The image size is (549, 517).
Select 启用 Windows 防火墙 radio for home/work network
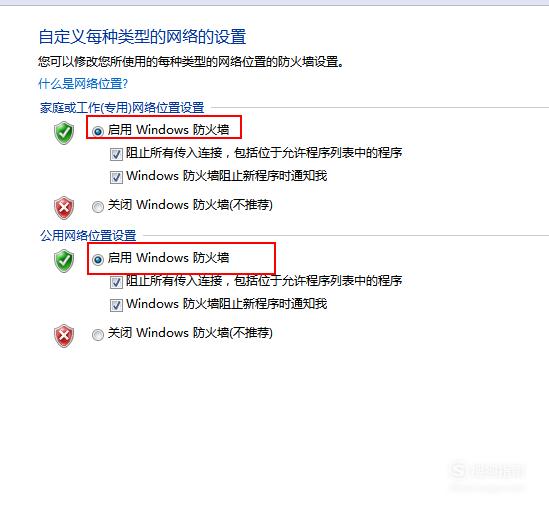[98, 131]
